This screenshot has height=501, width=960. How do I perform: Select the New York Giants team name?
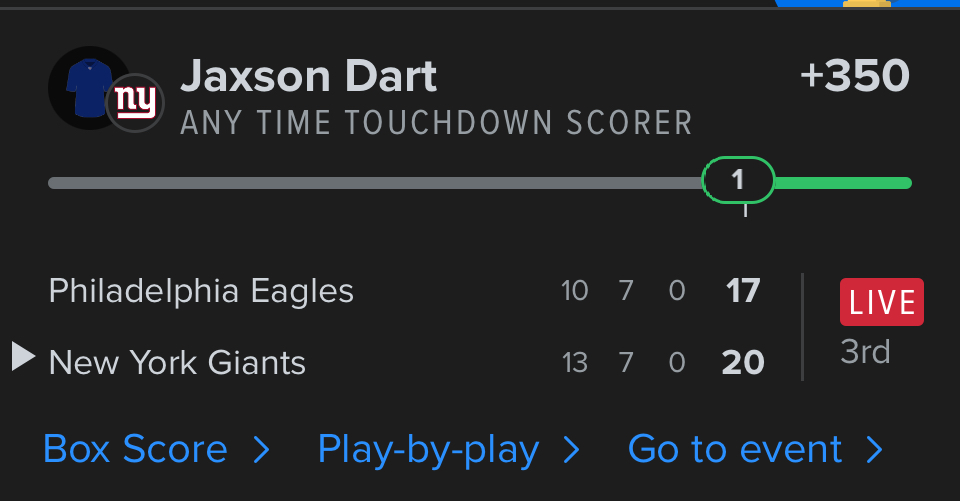point(177,362)
